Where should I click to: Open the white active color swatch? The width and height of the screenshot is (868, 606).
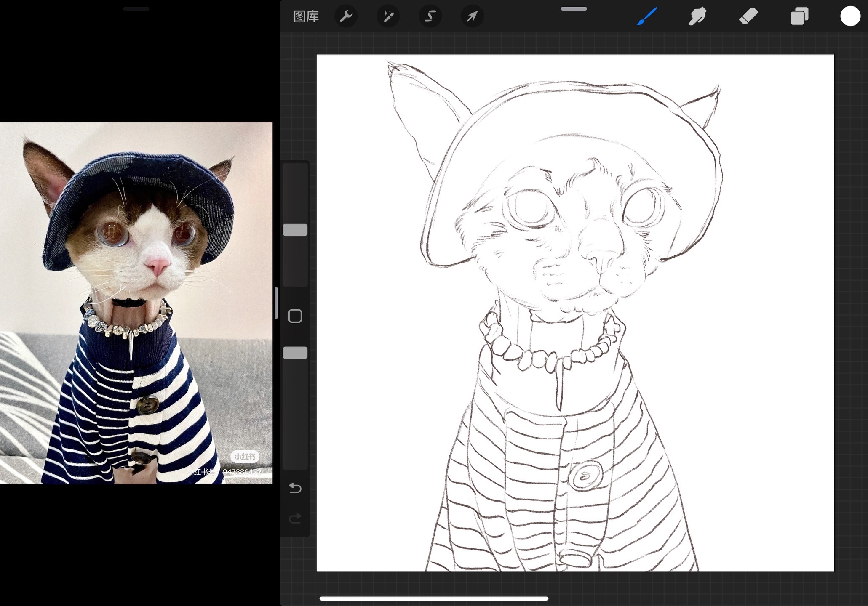click(850, 16)
